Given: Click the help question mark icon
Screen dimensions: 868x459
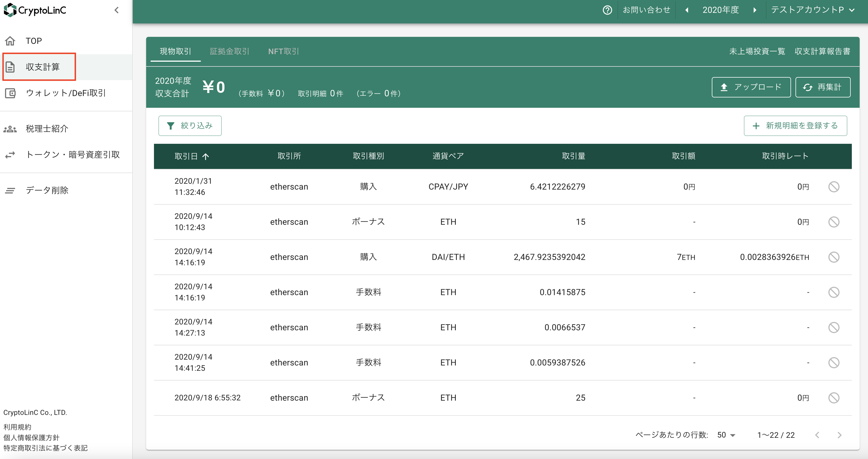Looking at the screenshot, I should coord(607,10).
